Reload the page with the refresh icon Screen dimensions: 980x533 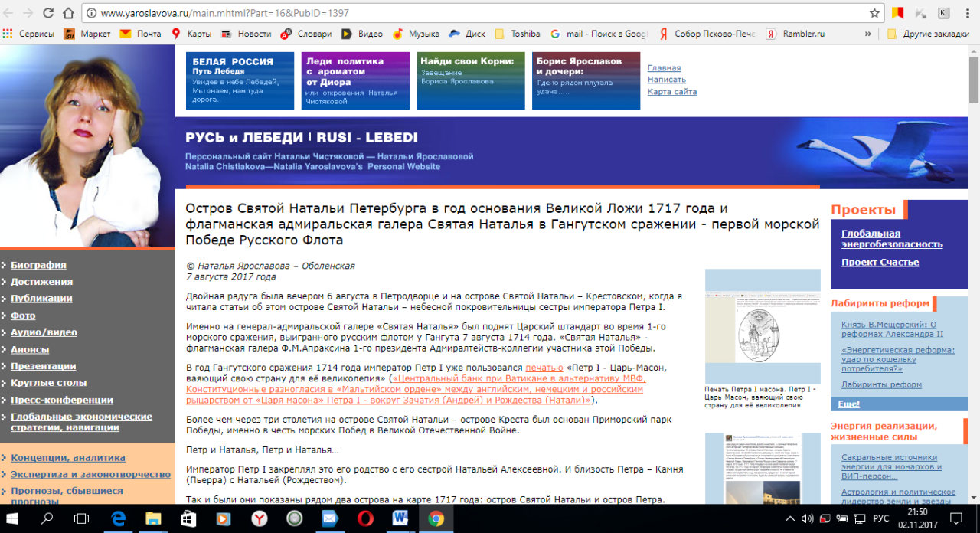point(48,13)
